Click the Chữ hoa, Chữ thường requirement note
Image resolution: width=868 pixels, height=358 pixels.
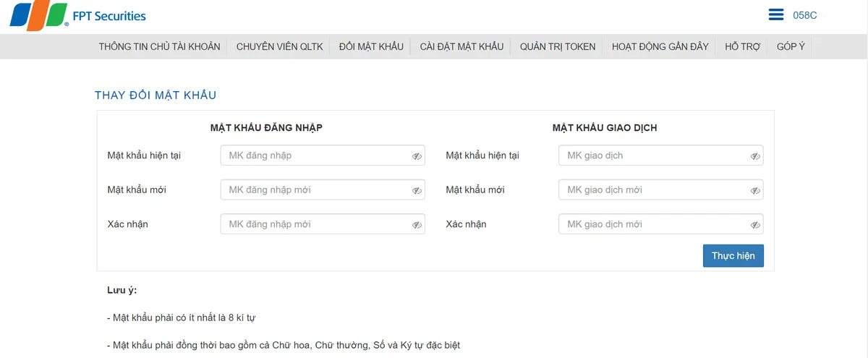283,345
